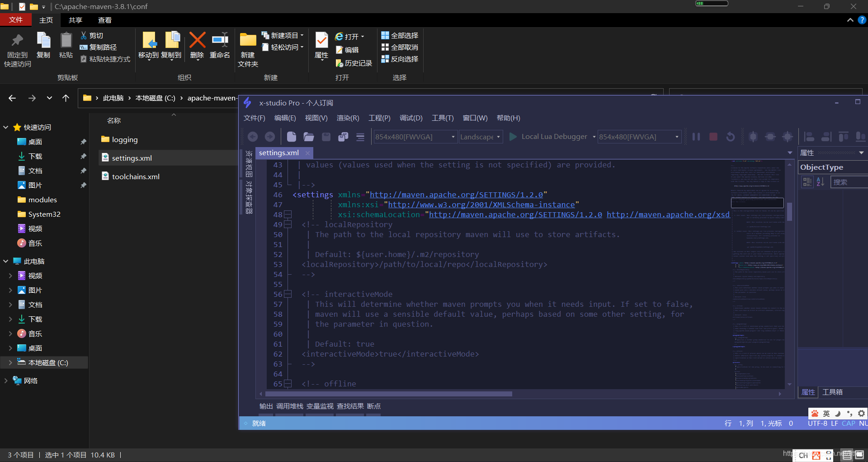This screenshot has height=462, width=868.
Task: Open the 帮助(H) menu in x-studio
Action: click(x=509, y=118)
